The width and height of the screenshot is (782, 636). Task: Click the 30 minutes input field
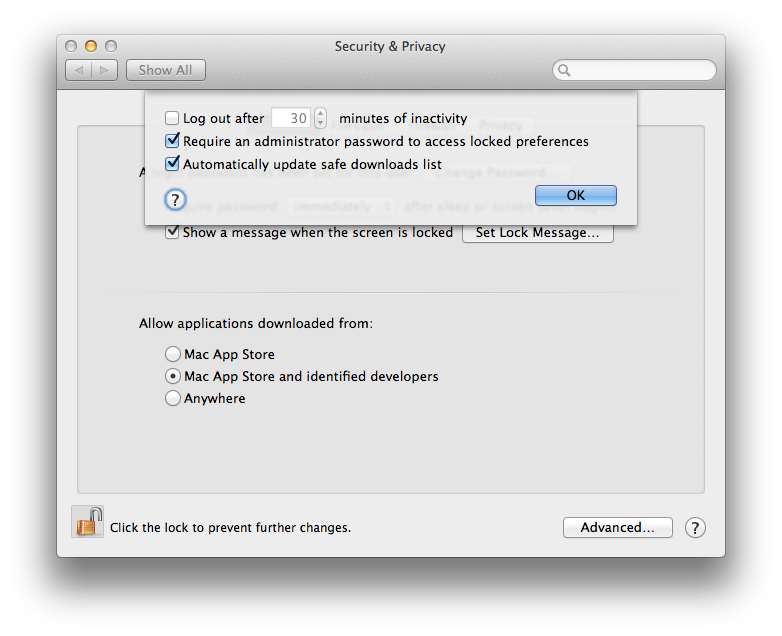[291, 118]
